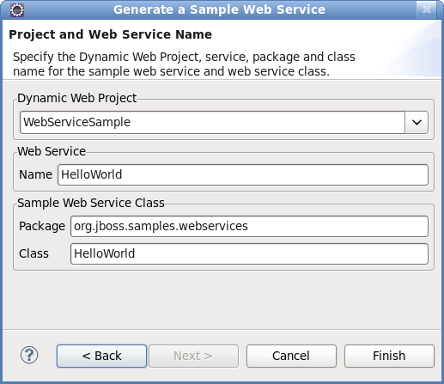Click the help question mark icon

pyautogui.click(x=29, y=355)
